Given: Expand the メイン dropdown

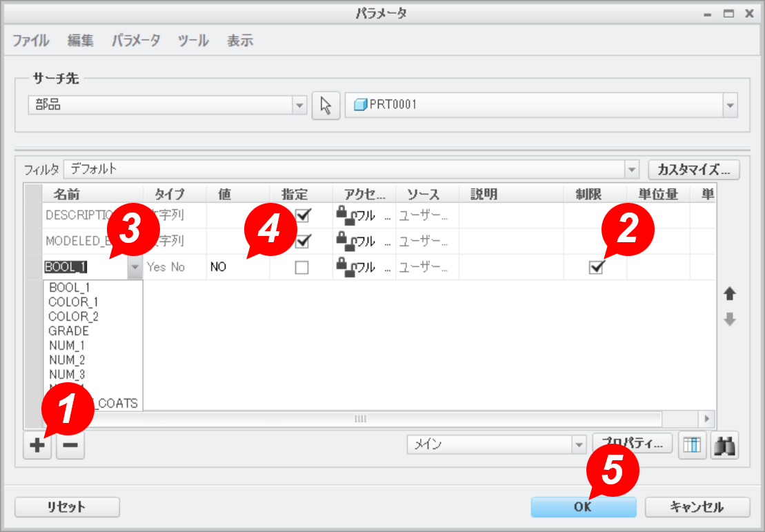Looking at the screenshot, I should point(579,445).
